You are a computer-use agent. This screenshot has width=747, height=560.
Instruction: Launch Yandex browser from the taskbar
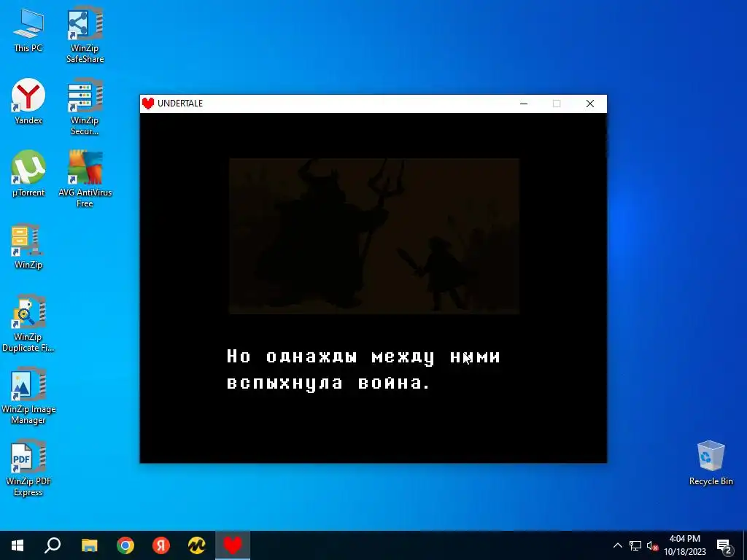161,545
